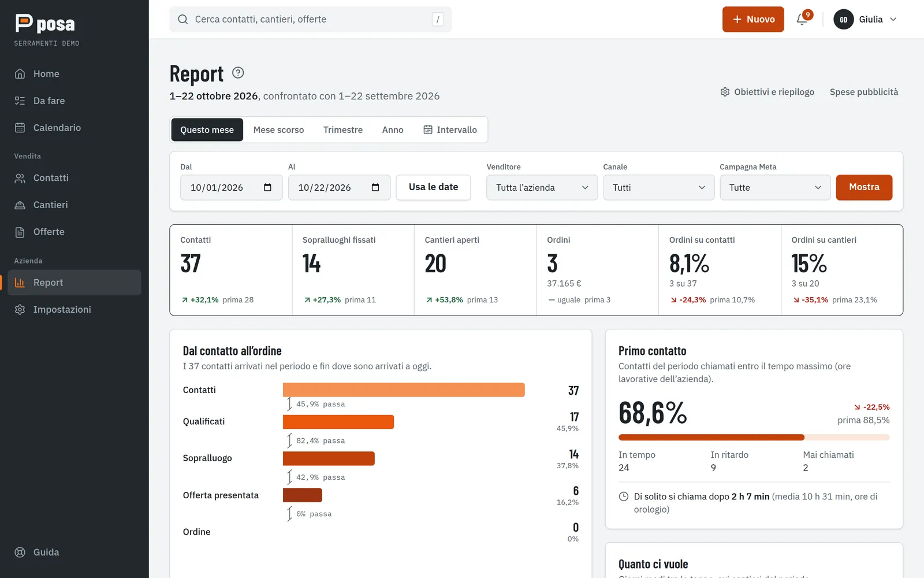Image resolution: width=924 pixels, height=578 pixels.
Task: Click the GD user avatar
Action: 843,19
